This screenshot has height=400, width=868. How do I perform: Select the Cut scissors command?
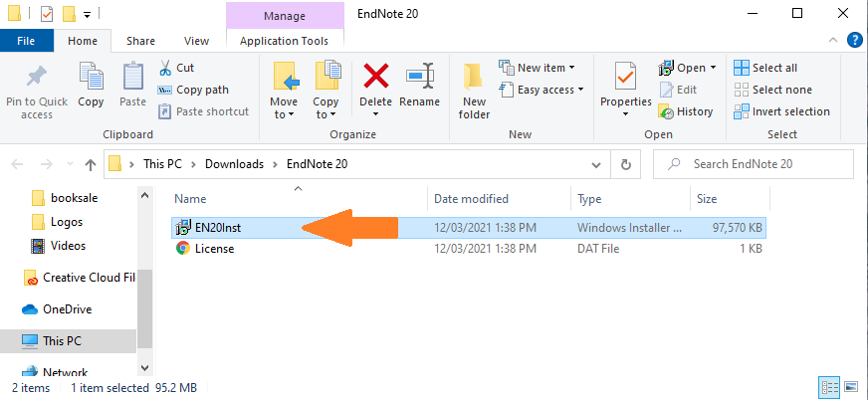[x=176, y=68]
